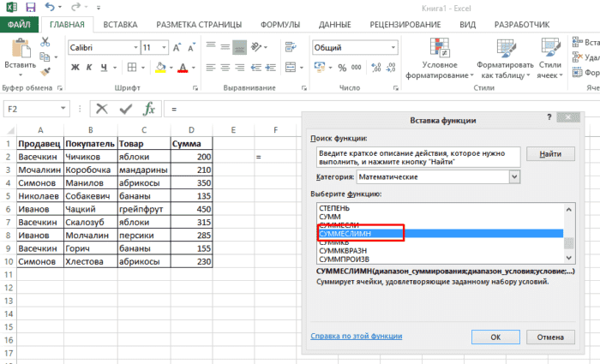Click the Save icon in quick access toolbar
The width and height of the screenshot is (600, 364).
click(x=31, y=7)
